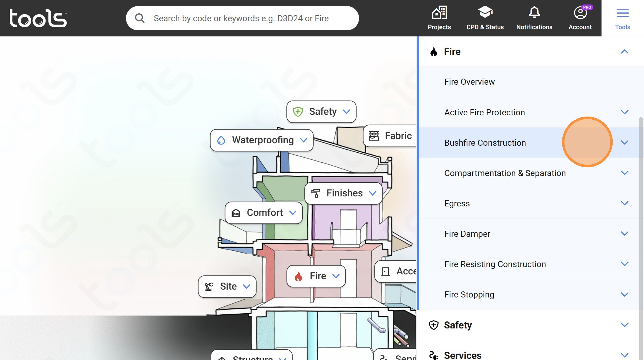The width and height of the screenshot is (644, 360).
Task: Open the PRO Account profile icon
Action: click(580, 13)
